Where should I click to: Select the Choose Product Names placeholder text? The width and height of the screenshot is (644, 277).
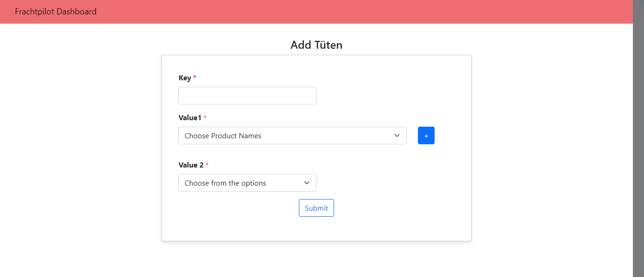point(223,136)
